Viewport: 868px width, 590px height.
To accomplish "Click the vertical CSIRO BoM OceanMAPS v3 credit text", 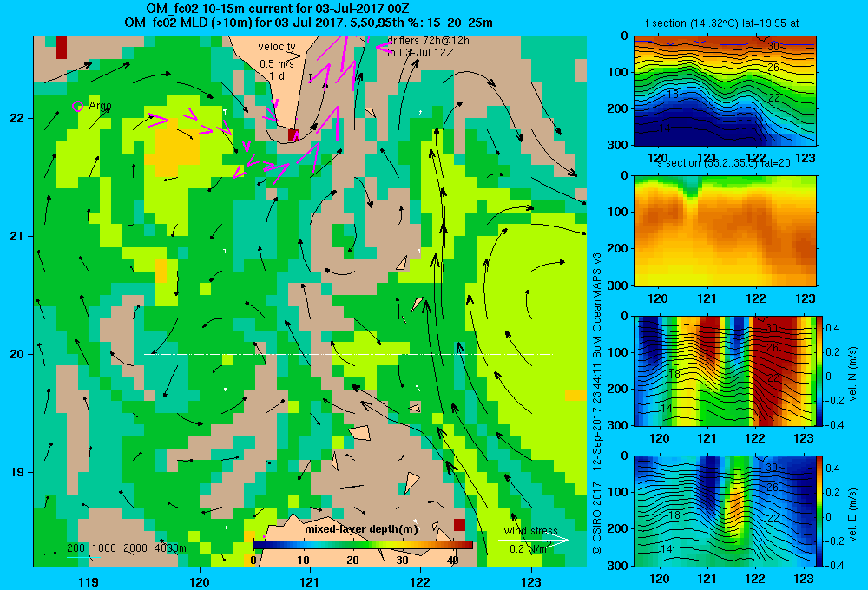I will (x=597, y=403).
